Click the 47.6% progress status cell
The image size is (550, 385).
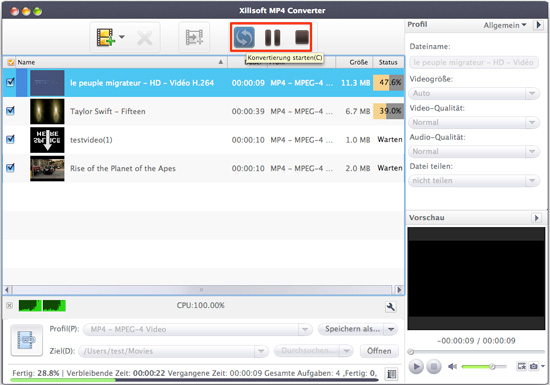click(x=388, y=82)
